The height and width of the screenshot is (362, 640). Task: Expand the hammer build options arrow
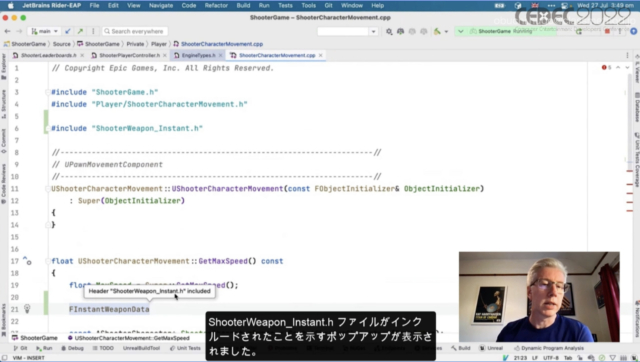(x=446, y=31)
